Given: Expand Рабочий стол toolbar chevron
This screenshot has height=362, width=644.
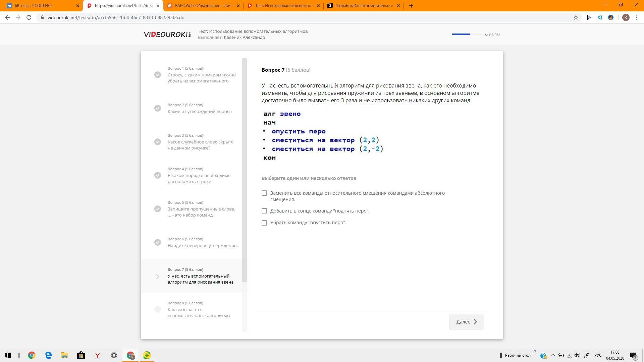Looking at the screenshot, I should (x=535, y=351).
